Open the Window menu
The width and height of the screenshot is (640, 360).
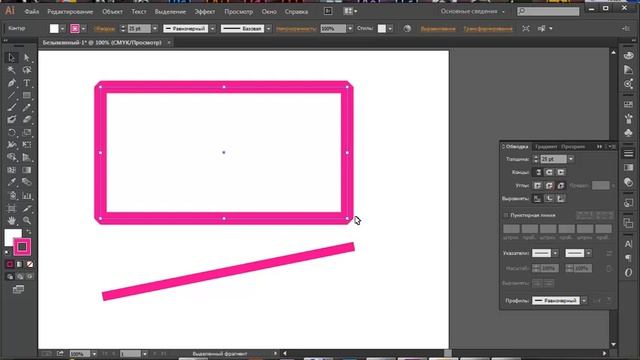coord(269,12)
